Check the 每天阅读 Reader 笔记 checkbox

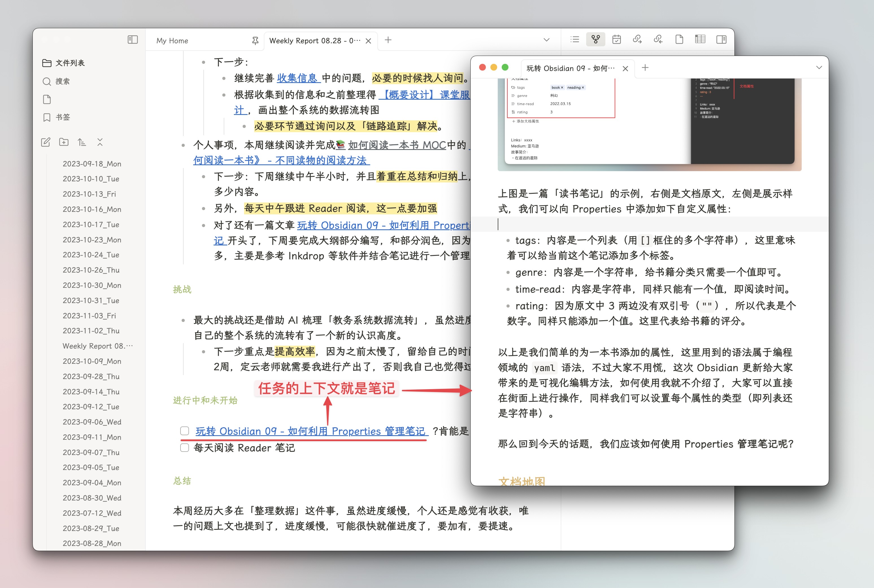coord(184,447)
